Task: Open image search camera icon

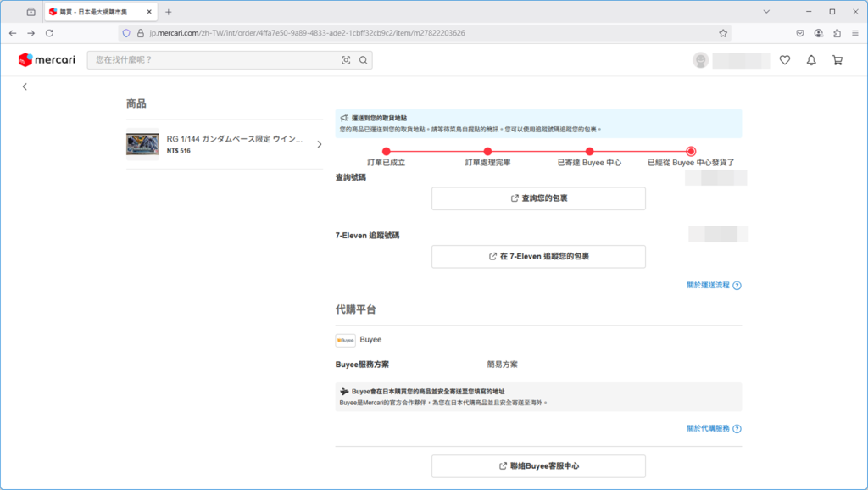Action: (346, 60)
